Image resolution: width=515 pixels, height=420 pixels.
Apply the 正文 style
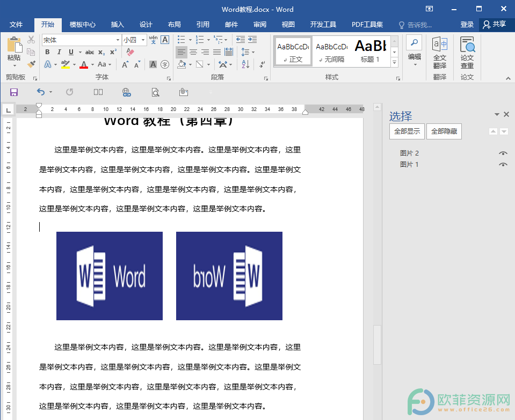click(293, 52)
